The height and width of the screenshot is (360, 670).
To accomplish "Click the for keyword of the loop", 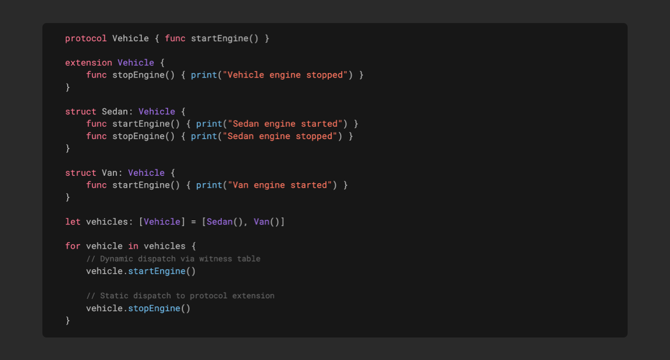I will [73, 246].
